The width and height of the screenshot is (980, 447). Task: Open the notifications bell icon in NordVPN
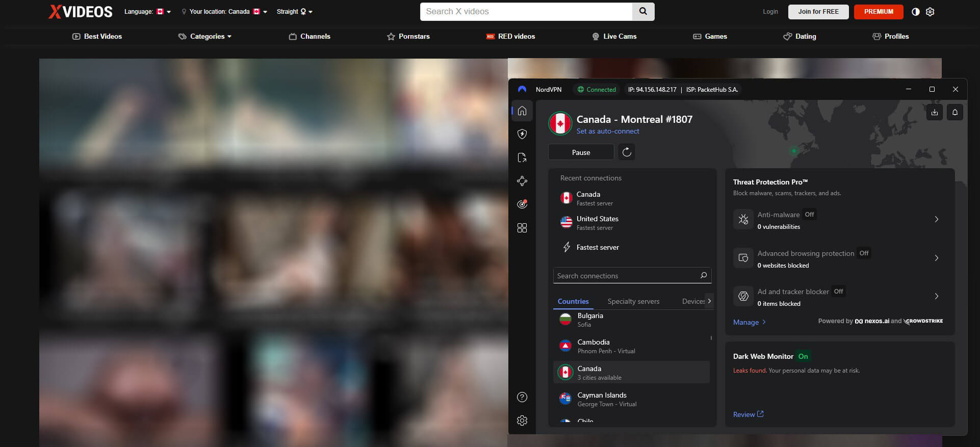[x=955, y=112]
